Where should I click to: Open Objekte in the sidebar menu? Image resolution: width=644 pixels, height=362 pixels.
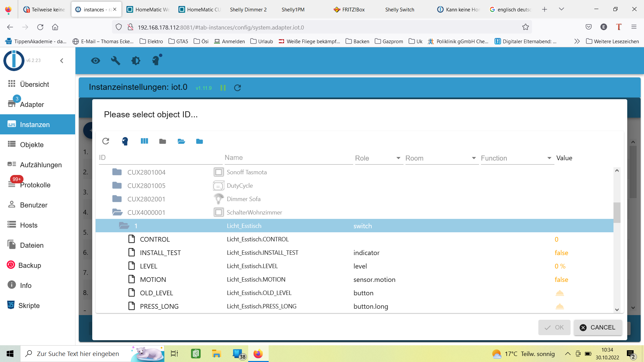32,145
